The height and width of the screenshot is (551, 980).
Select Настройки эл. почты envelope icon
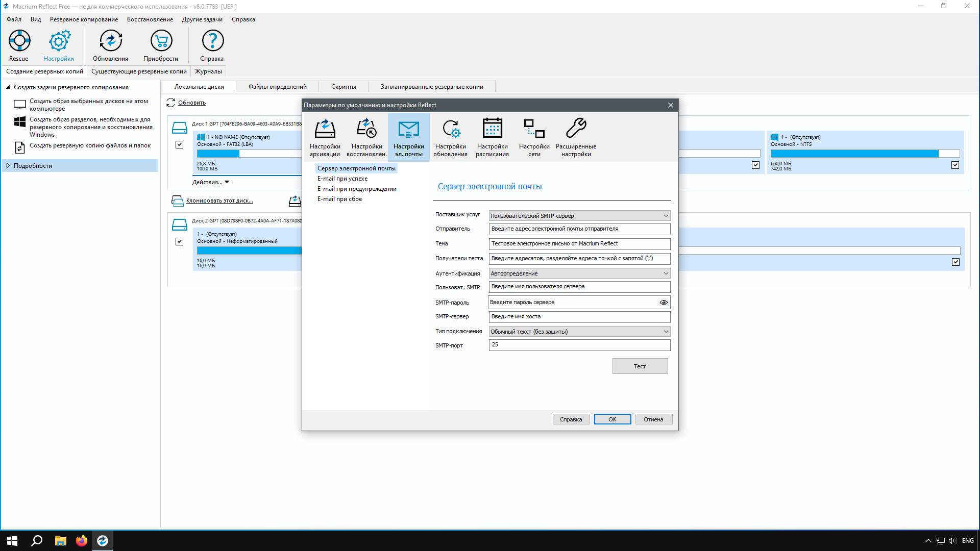point(409,137)
